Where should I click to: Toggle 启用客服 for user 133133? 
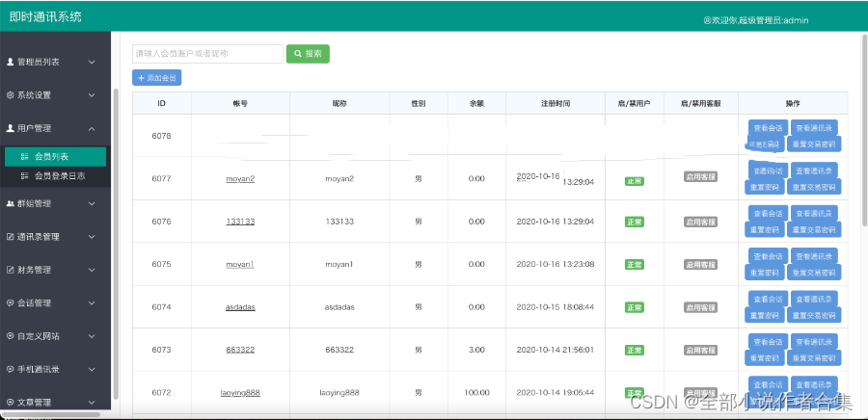click(x=701, y=222)
